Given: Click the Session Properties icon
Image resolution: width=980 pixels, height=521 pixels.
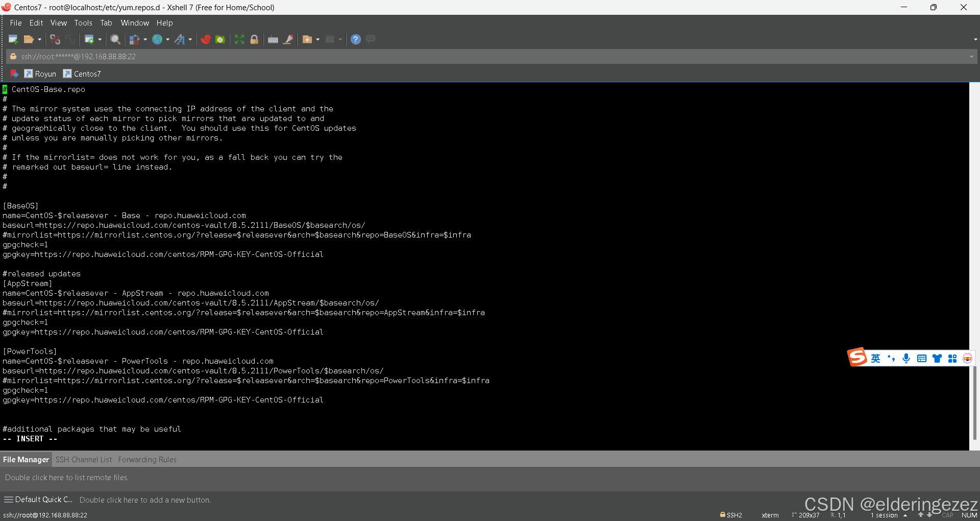Looking at the screenshot, I should (x=89, y=39).
